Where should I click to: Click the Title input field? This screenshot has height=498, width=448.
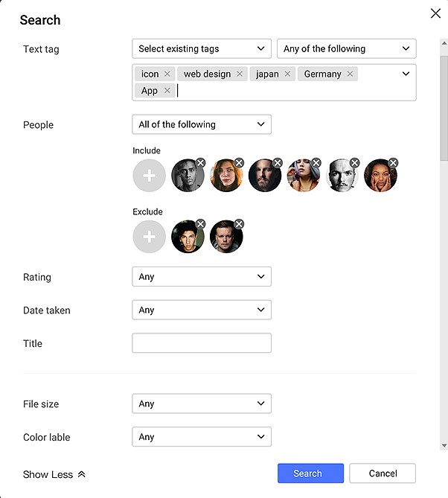[x=201, y=343]
